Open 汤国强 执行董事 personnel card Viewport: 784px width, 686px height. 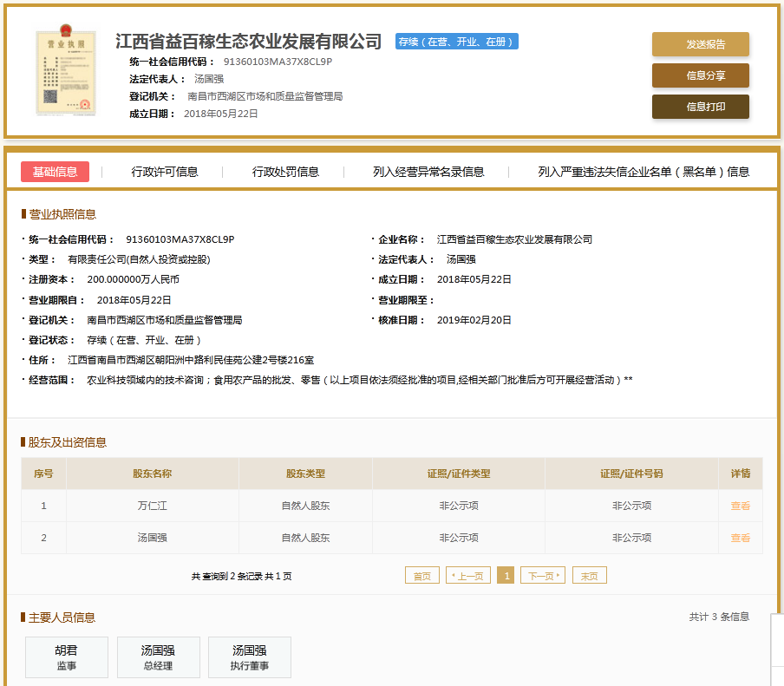tap(249, 657)
